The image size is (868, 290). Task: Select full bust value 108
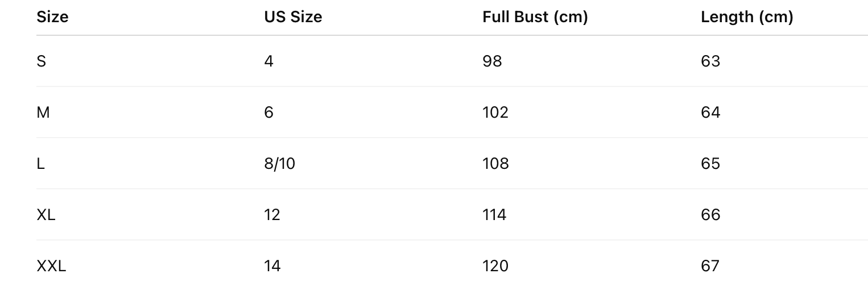pos(495,163)
